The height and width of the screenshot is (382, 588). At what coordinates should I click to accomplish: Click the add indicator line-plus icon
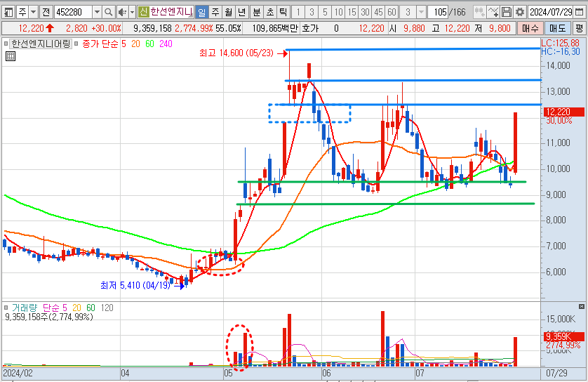(x=493, y=13)
